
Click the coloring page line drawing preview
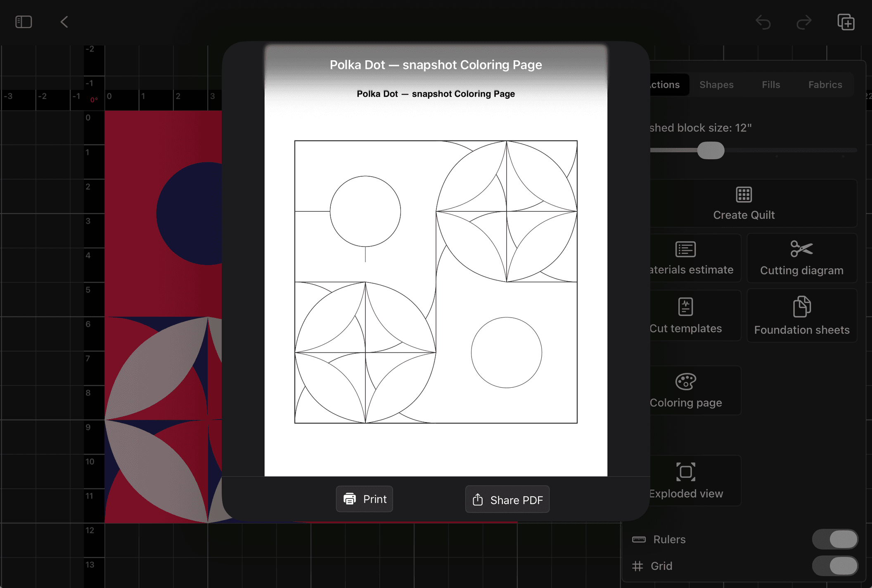point(436,282)
